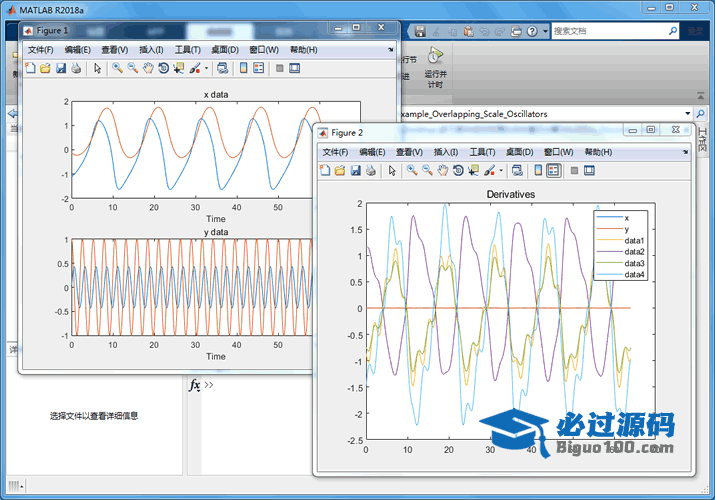This screenshot has width=715, height=500.
Task: Open brush color dropdown arrow in Figure 1
Action: click(x=207, y=68)
